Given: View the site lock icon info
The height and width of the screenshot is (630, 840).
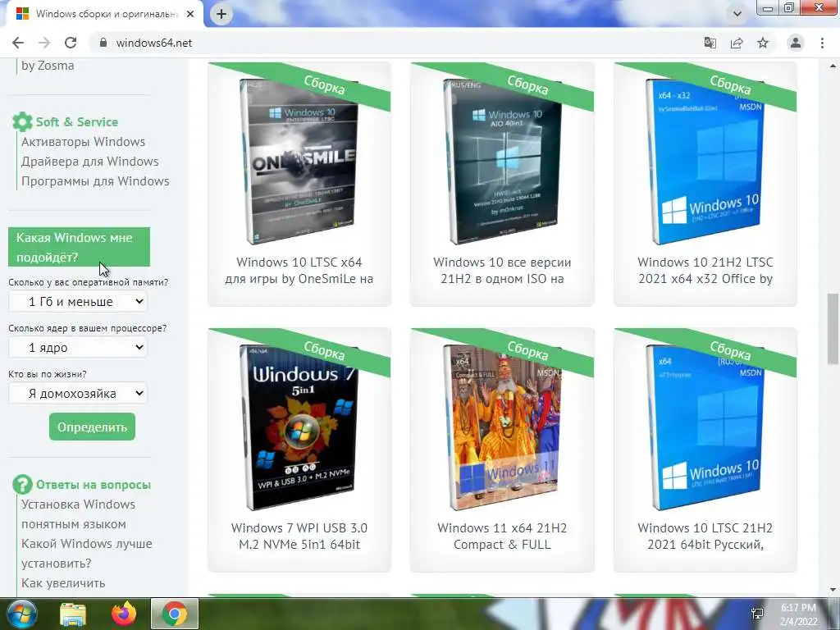Looking at the screenshot, I should pyautogui.click(x=103, y=43).
